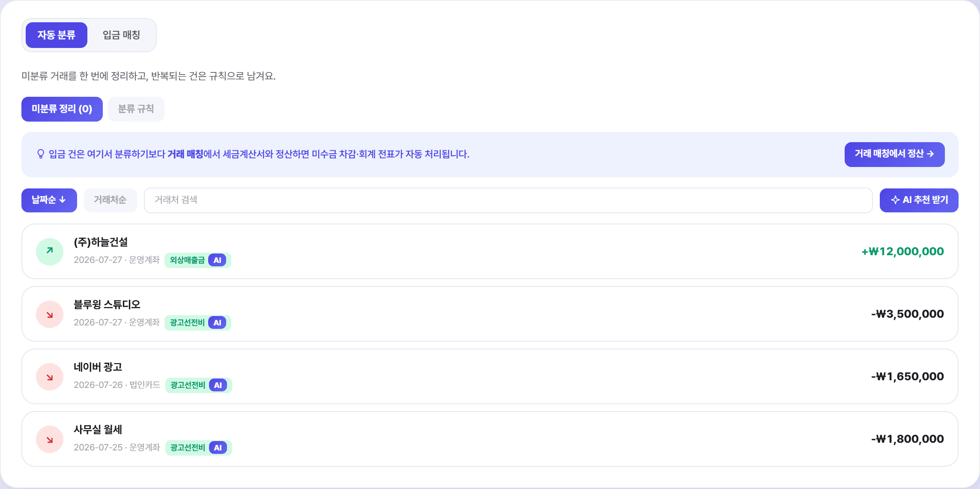
Task: Select the 블루윙 스튜디오 transaction name
Action: (107, 304)
